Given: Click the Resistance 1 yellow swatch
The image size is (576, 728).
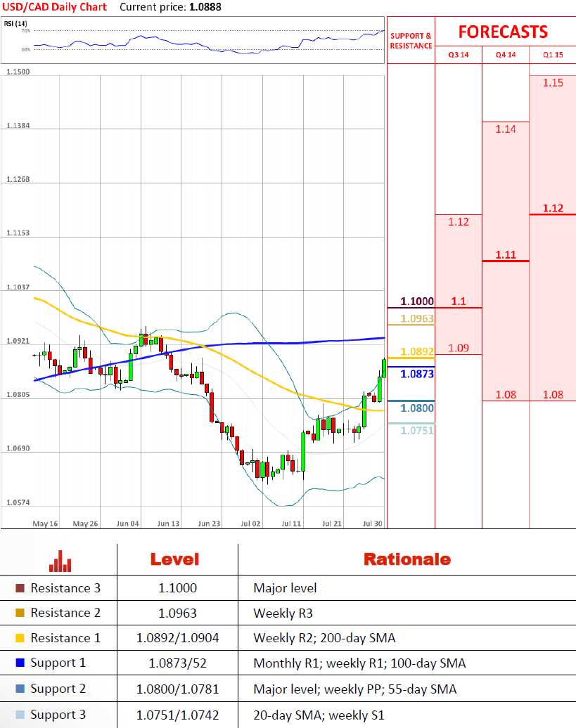Looking at the screenshot, I should [20, 638].
